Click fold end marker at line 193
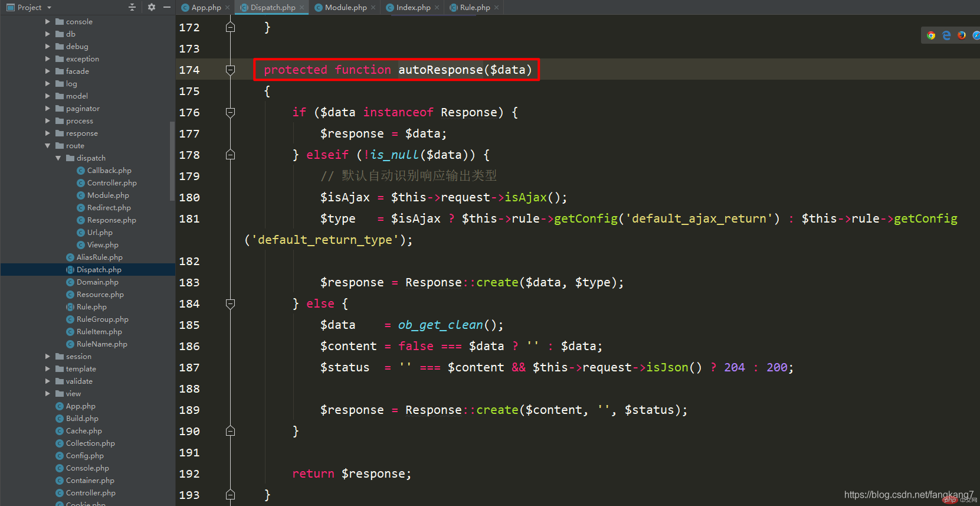980x506 pixels. tap(231, 495)
